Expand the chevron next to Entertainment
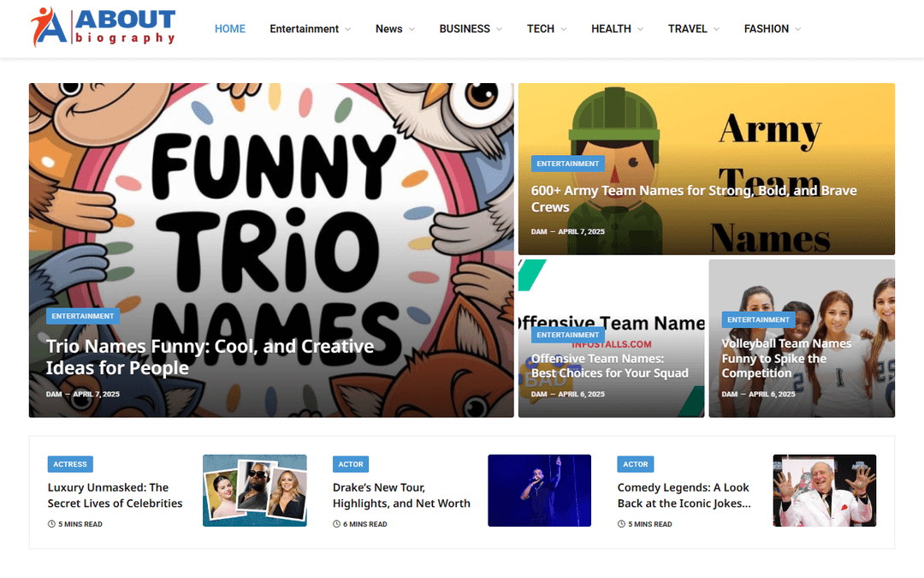This screenshot has height=578, width=924. tap(347, 29)
